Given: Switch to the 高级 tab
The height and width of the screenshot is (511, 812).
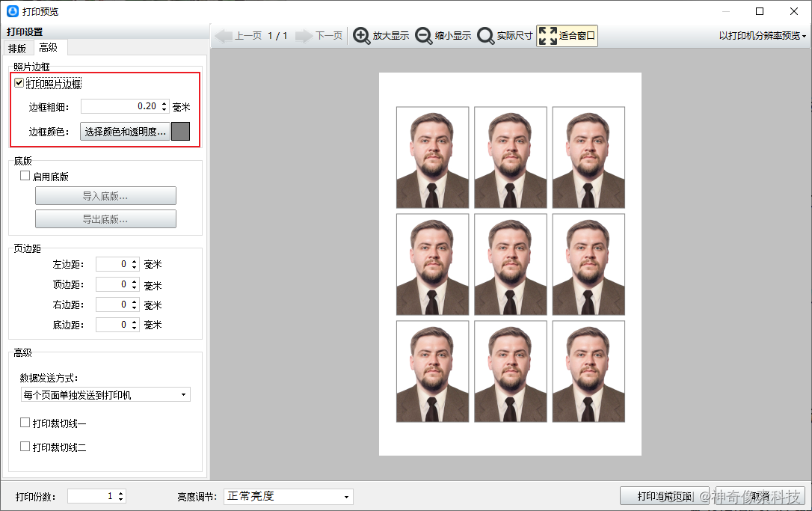Looking at the screenshot, I should (48, 48).
